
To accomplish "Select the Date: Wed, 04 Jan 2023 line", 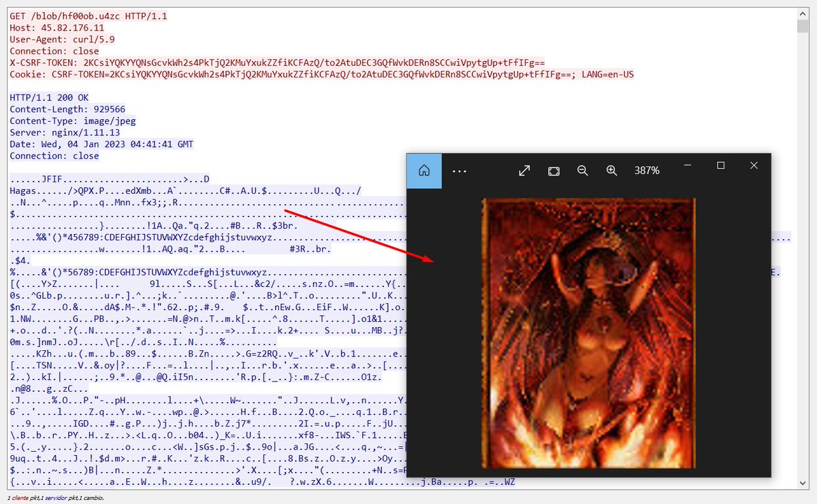I will [101, 144].
